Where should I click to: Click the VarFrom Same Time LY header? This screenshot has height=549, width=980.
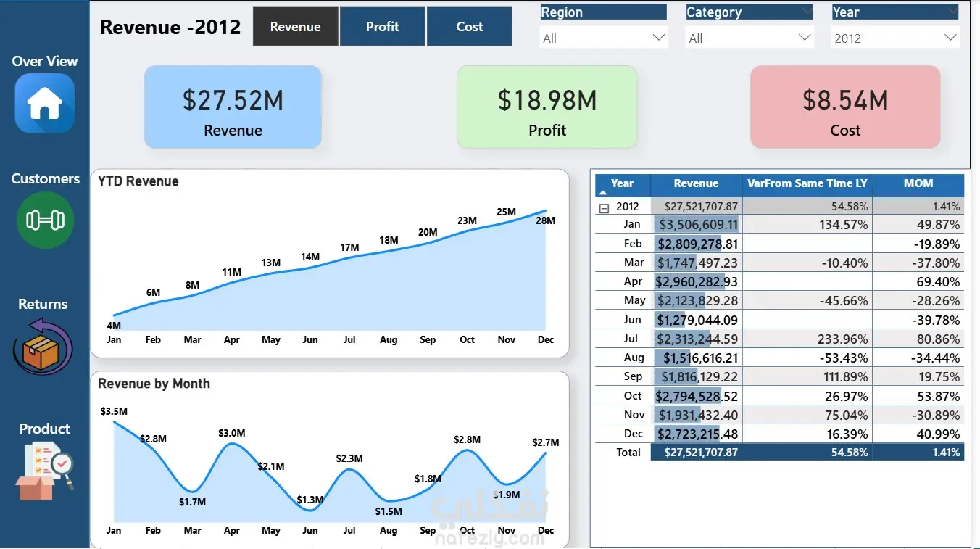pyautogui.click(x=807, y=184)
